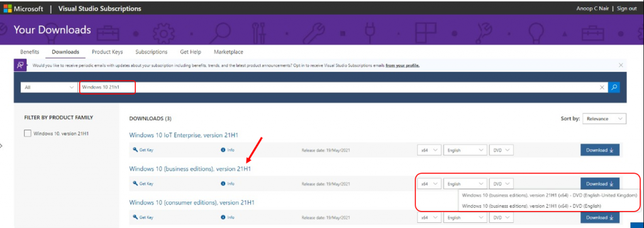Click key icon for Windows 10 IoT Enterprise
644x228 pixels.
click(x=135, y=150)
